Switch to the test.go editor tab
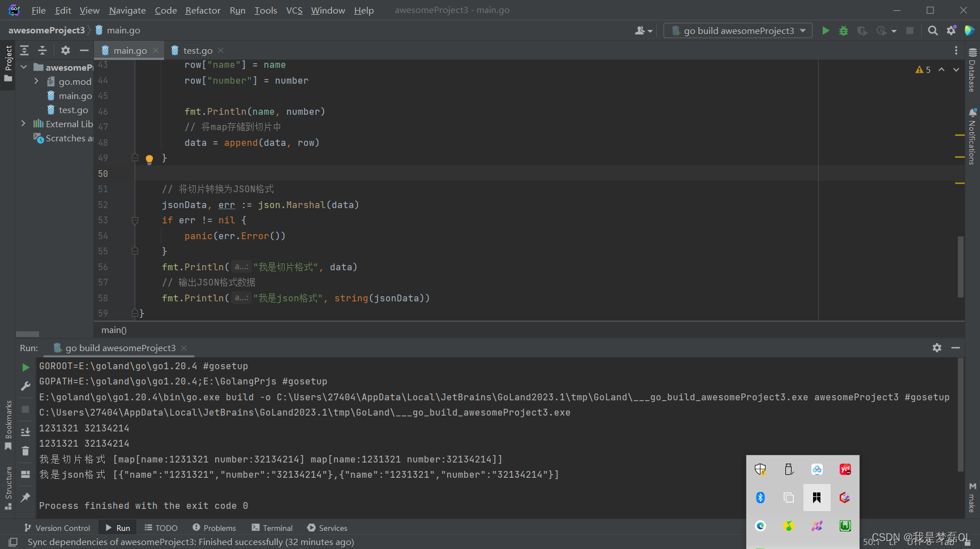The width and height of the screenshot is (980, 549). click(196, 50)
